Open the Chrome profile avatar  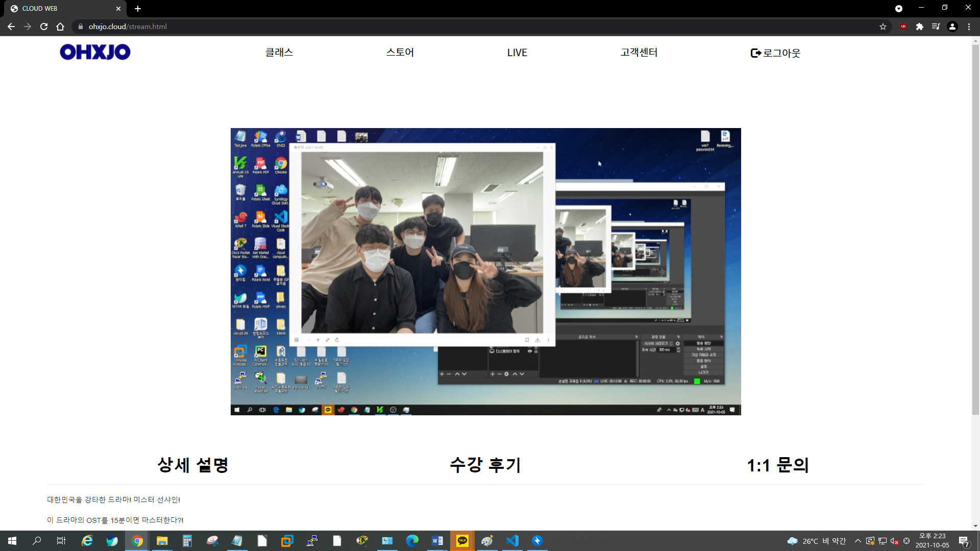pyautogui.click(x=952, y=27)
